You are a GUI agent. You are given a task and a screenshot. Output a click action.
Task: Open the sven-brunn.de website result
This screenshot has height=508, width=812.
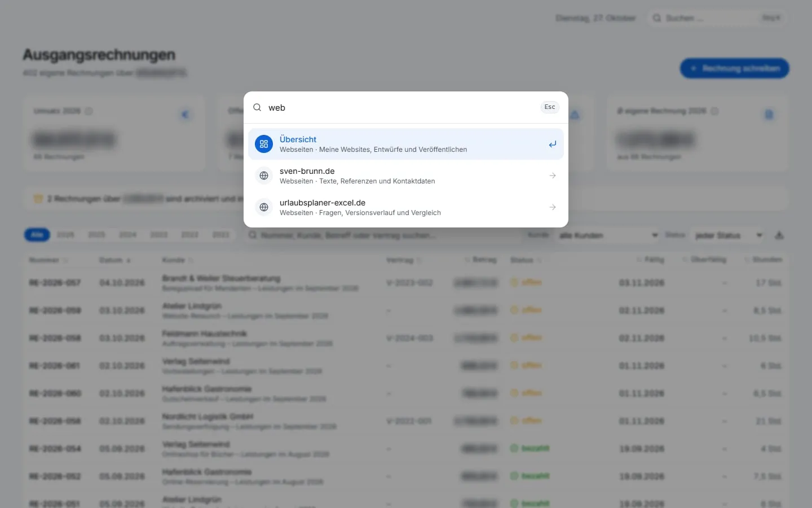[x=406, y=176]
